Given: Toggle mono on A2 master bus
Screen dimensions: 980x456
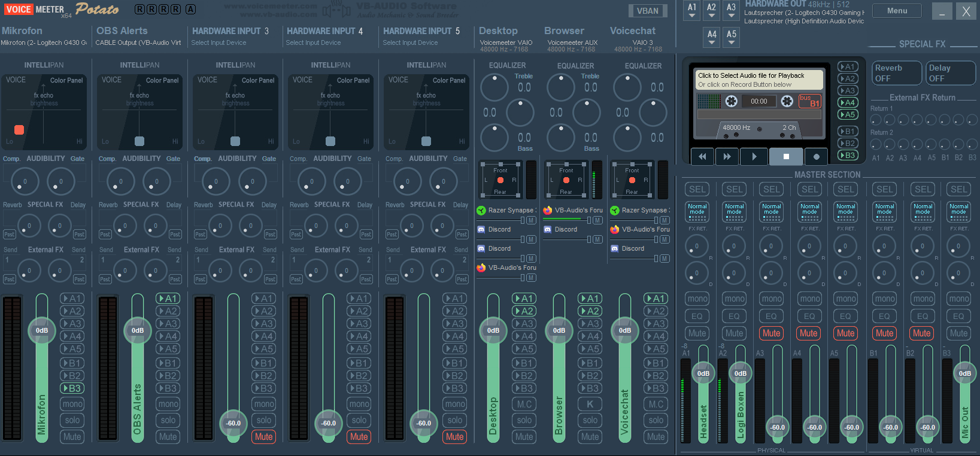Looking at the screenshot, I should click(x=735, y=299).
